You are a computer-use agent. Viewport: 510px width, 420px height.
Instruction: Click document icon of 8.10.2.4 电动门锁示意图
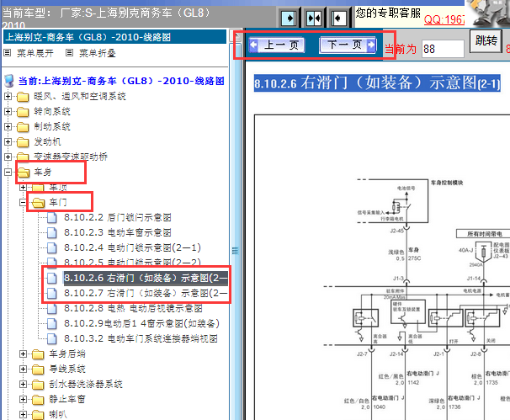click(x=52, y=248)
